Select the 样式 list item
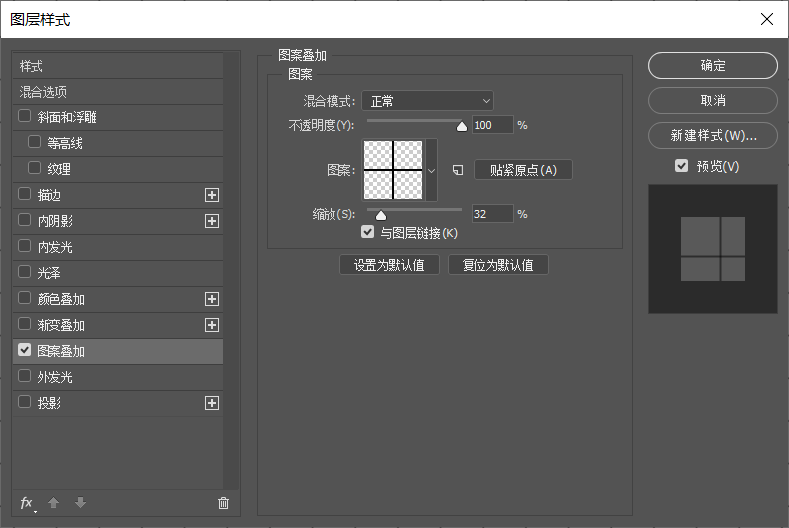 118,66
